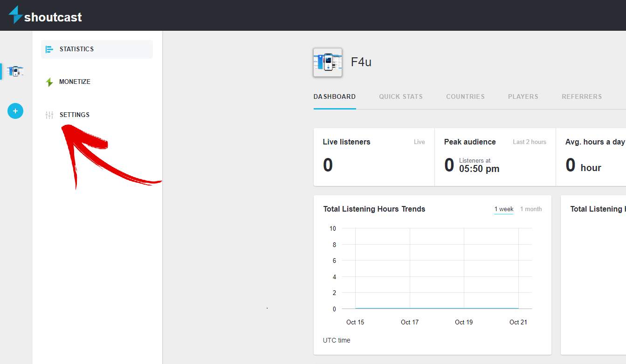Click the F4u station title
The width and height of the screenshot is (626, 364).
[x=361, y=62]
